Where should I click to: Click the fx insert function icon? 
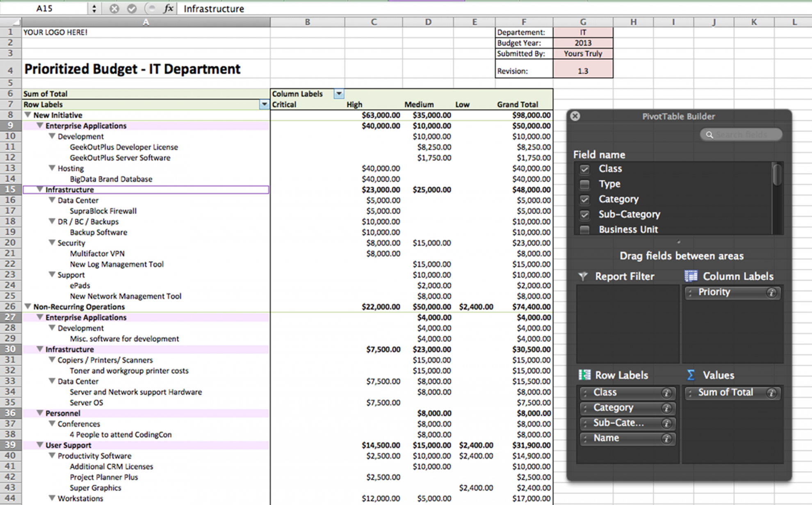tap(168, 9)
